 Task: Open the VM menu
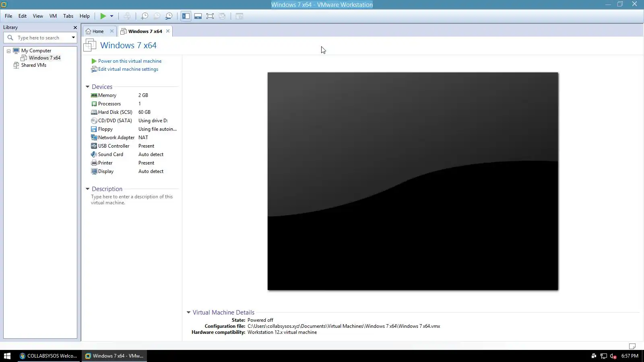[53, 16]
